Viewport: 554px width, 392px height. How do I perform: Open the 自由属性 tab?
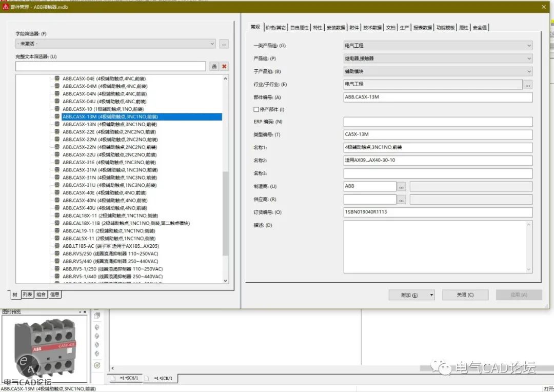point(299,28)
